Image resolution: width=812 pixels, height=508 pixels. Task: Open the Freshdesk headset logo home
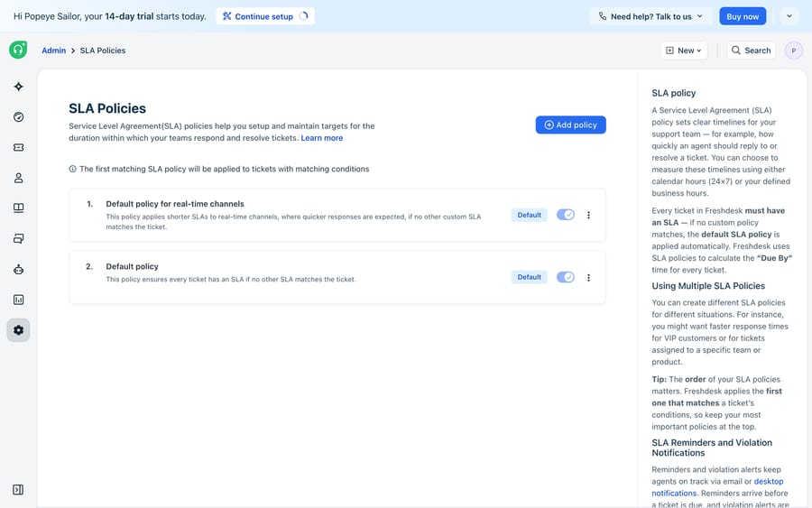pyautogui.click(x=18, y=50)
